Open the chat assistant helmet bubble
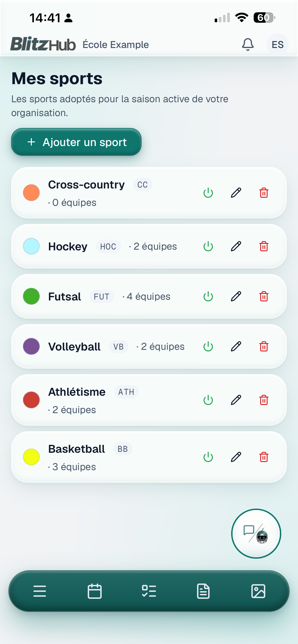The height and width of the screenshot is (644, 298). [x=256, y=533]
